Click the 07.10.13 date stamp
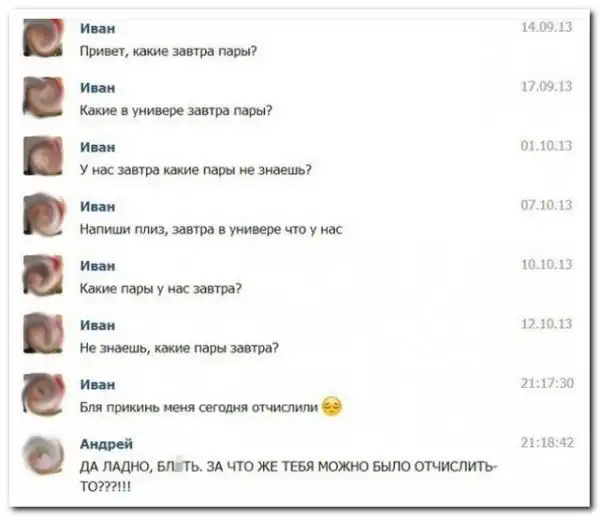The height and width of the screenshot is (517, 600). 546,205
